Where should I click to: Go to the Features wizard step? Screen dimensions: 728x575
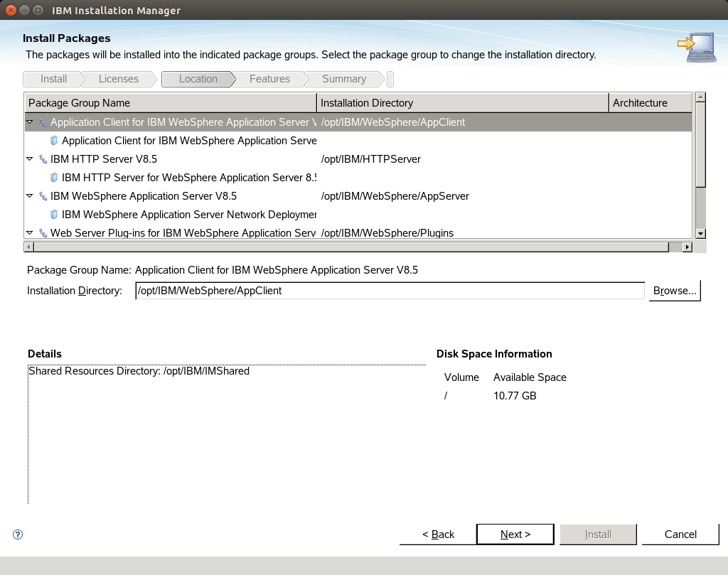coord(269,79)
